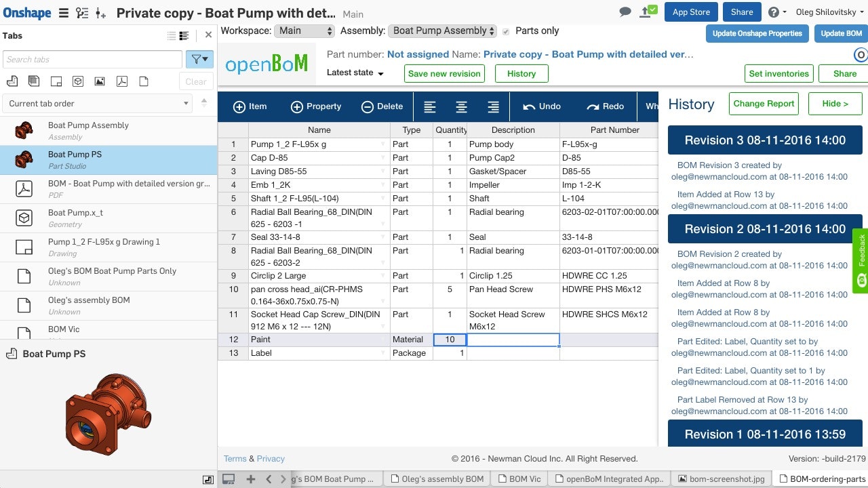Select the PDF filter icon

point(121,81)
